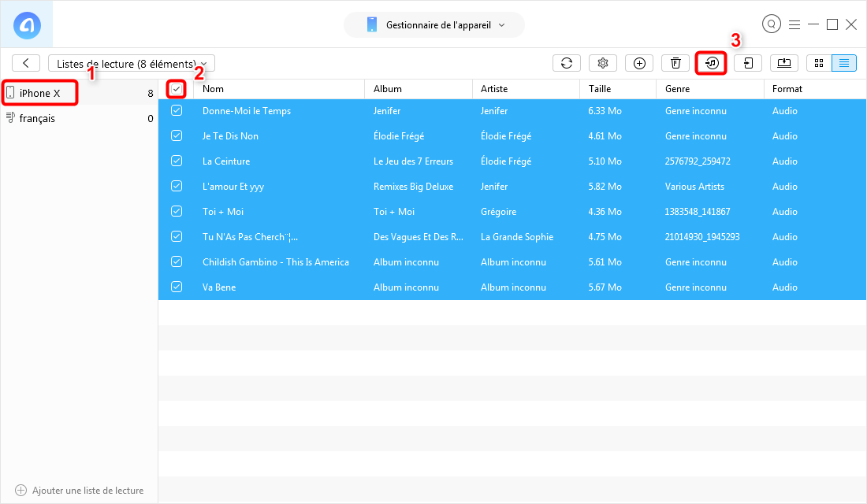Open Gestionnaire de l'appareil dropdown
The height and width of the screenshot is (504, 867).
(x=434, y=25)
